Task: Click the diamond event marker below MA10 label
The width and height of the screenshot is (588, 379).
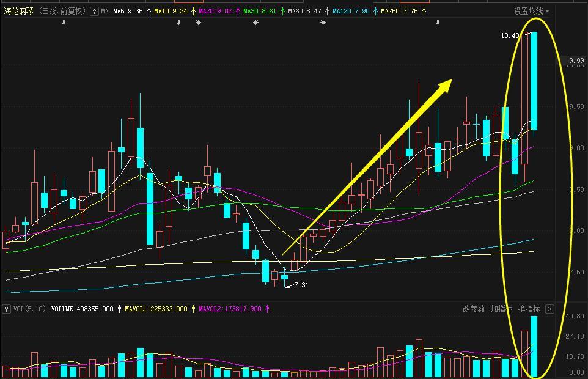Action: click(x=179, y=23)
